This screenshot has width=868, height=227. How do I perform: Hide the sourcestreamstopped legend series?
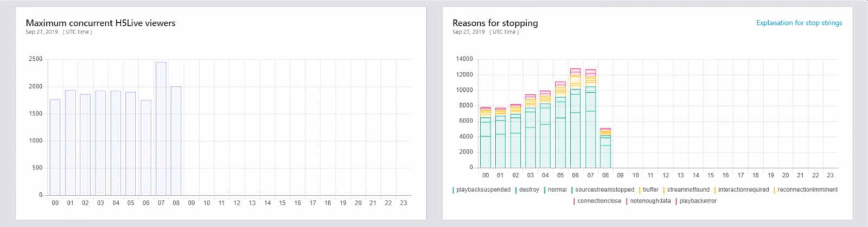(604, 190)
